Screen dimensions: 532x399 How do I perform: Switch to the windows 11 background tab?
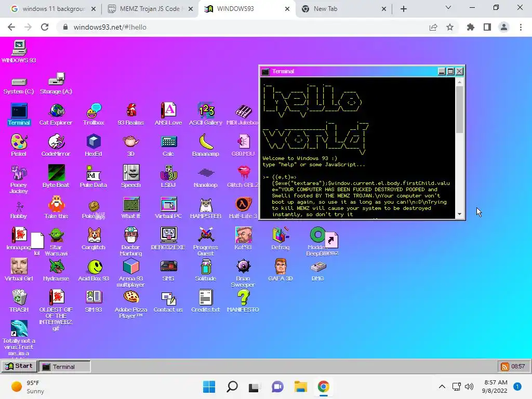pyautogui.click(x=52, y=9)
